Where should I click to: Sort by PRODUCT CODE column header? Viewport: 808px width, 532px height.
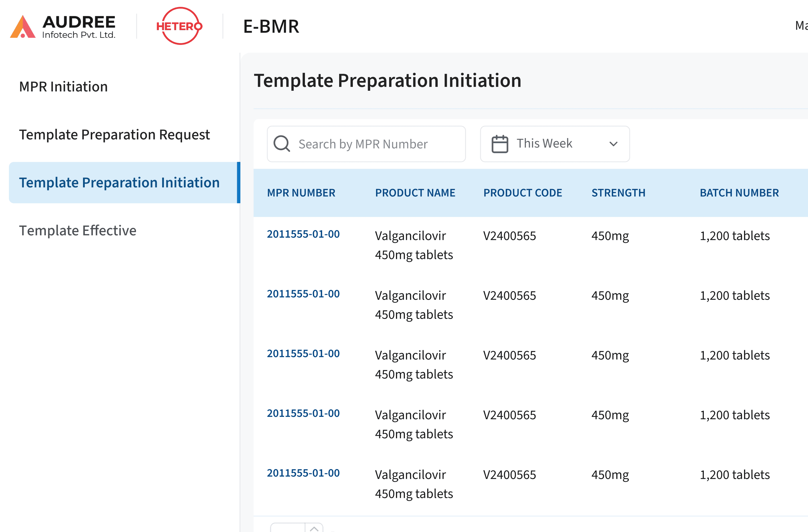(522, 193)
